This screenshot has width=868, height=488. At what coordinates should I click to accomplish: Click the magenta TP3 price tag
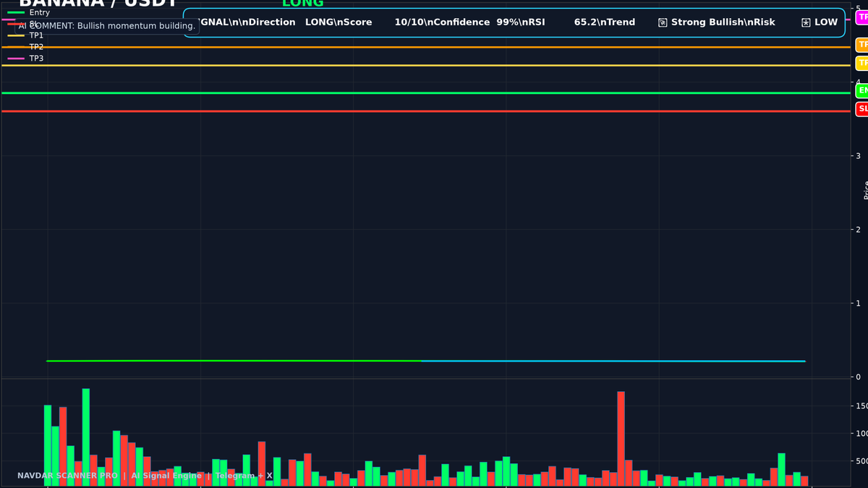tap(862, 17)
